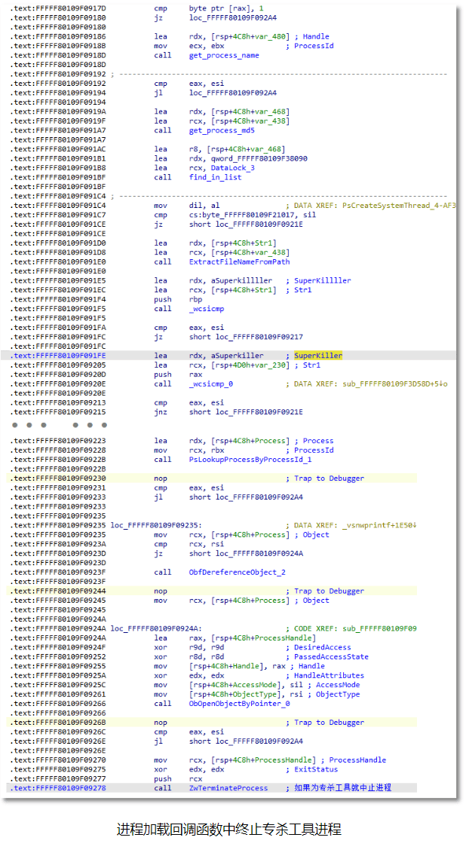Select the get_process_md5 function name
The image size is (469, 868).
click(x=222, y=130)
